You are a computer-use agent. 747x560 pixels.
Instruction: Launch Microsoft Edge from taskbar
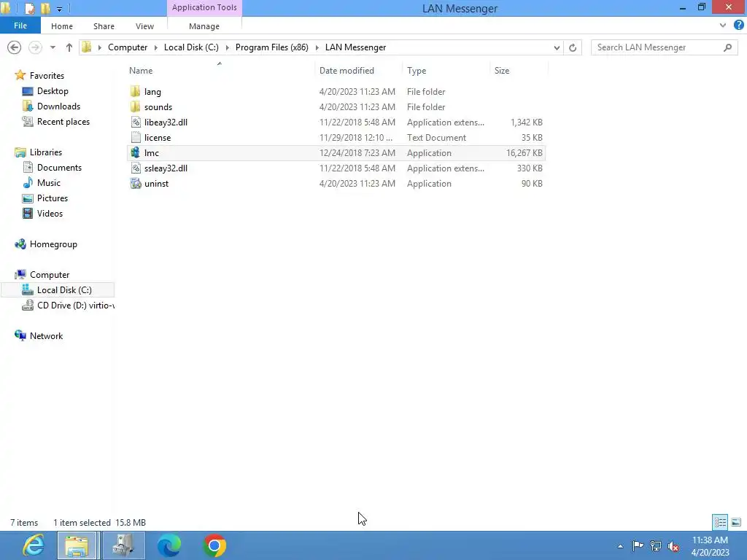(x=169, y=545)
